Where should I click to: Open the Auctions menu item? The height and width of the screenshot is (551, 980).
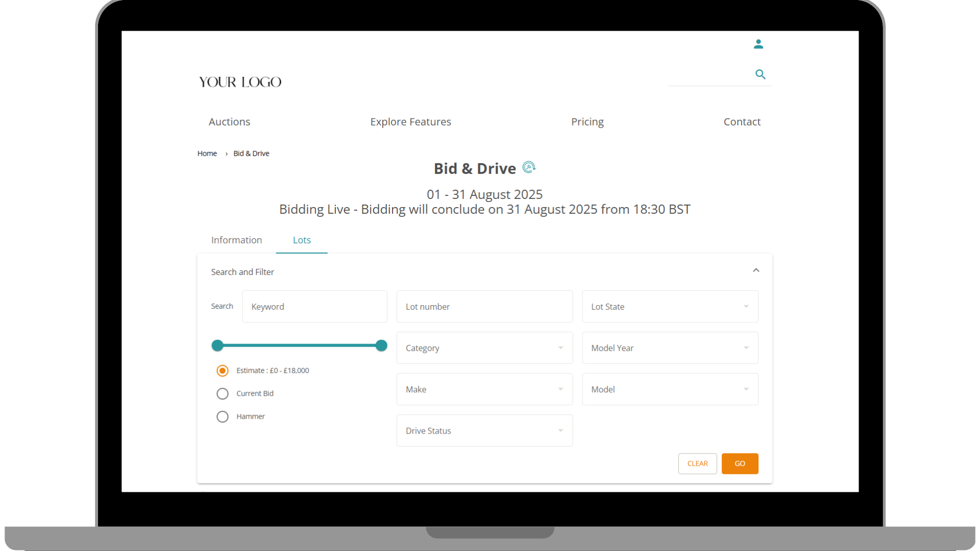click(x=229, y=122)
